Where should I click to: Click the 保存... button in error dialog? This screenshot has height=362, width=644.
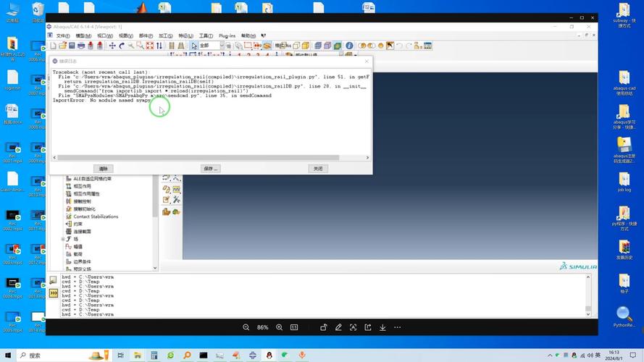tap(211, 169)
